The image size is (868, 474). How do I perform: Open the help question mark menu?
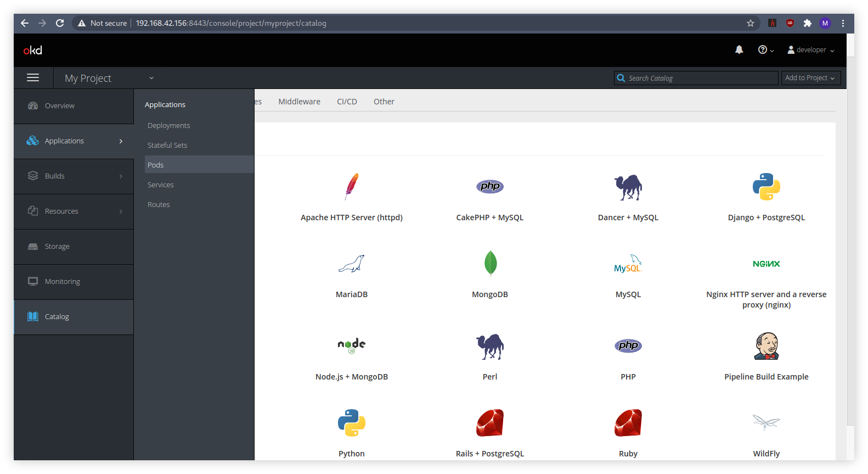[765, 50]
